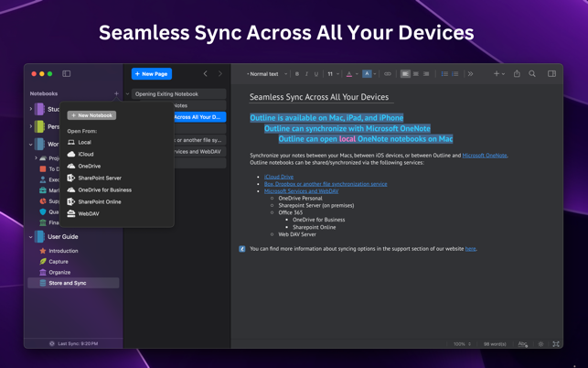Click the New Notebook button
The height and width of the screenshot is (368, 588).
(91, 115)
